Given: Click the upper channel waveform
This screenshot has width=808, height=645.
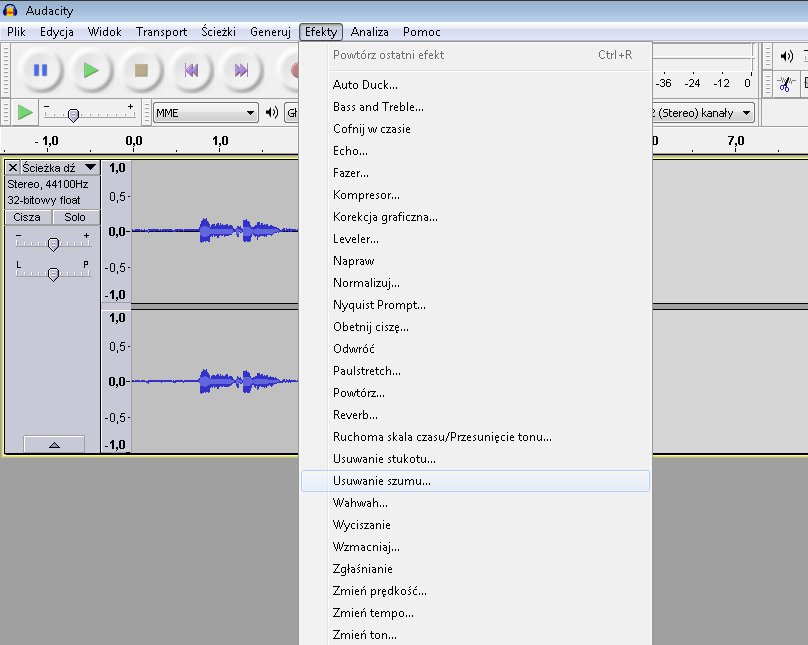Looking at the screenshot, I should 215,231.
